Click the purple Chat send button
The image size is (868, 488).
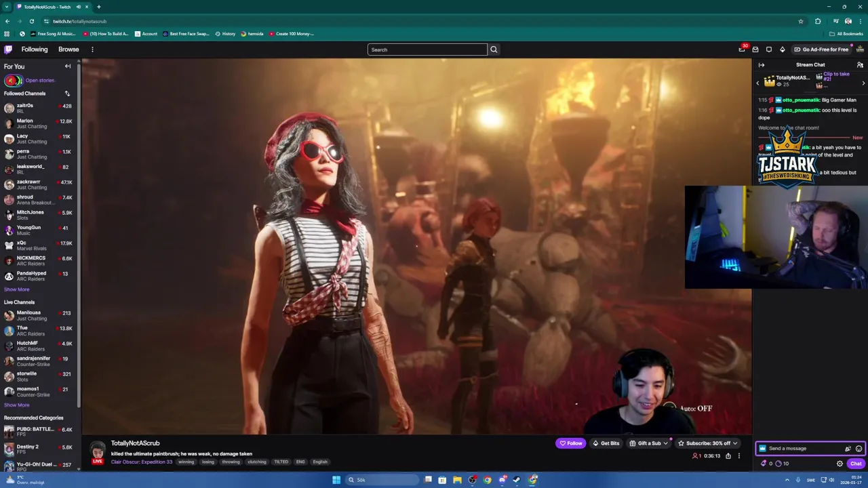[x=856, y=464]
